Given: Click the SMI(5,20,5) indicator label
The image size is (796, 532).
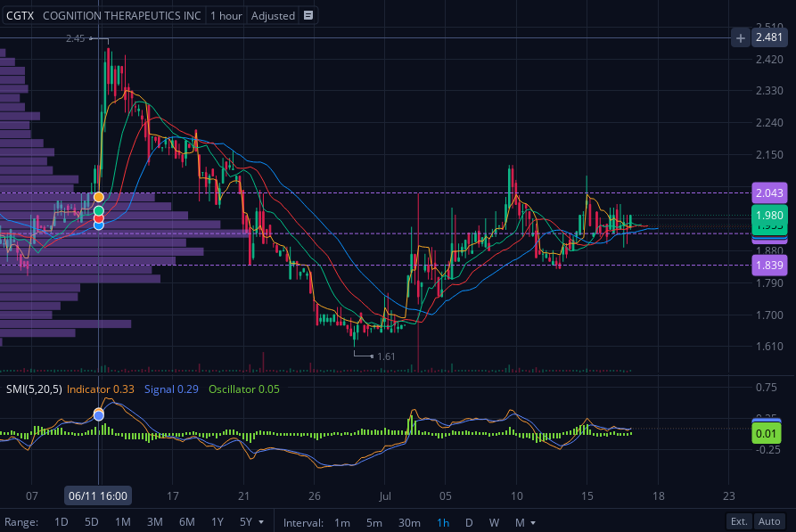Looking at the screenshot, I should click(x=34, y=389).
